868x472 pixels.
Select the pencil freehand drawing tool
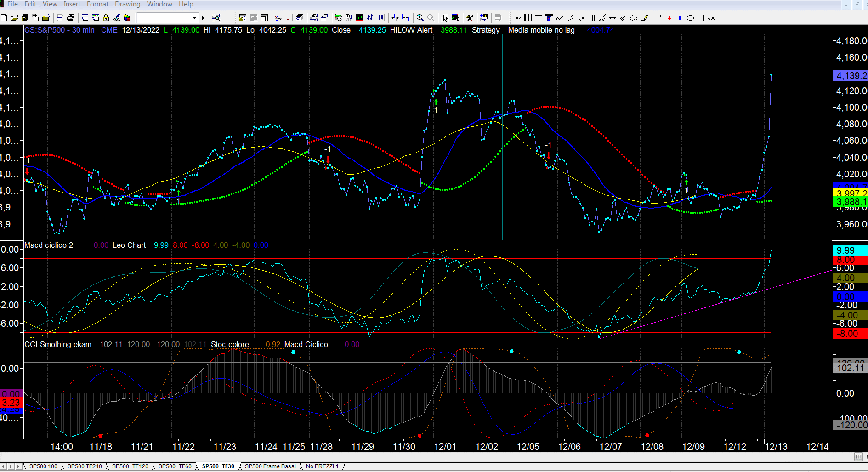point(644,18)
